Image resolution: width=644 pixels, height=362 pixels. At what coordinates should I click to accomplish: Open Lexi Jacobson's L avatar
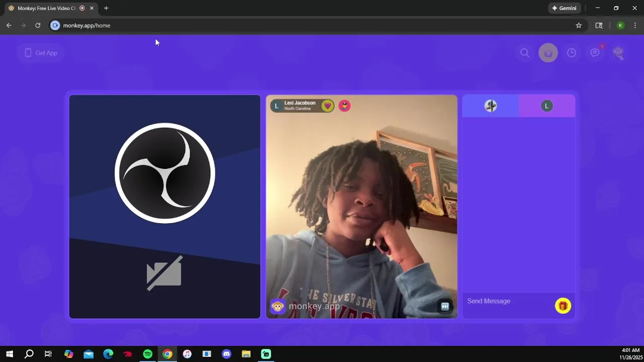(277, 106)
